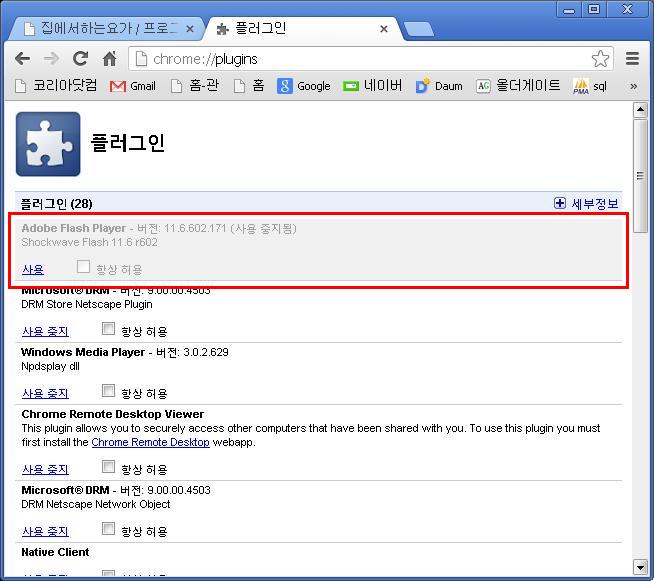Open a new tab

pos(419,30)
